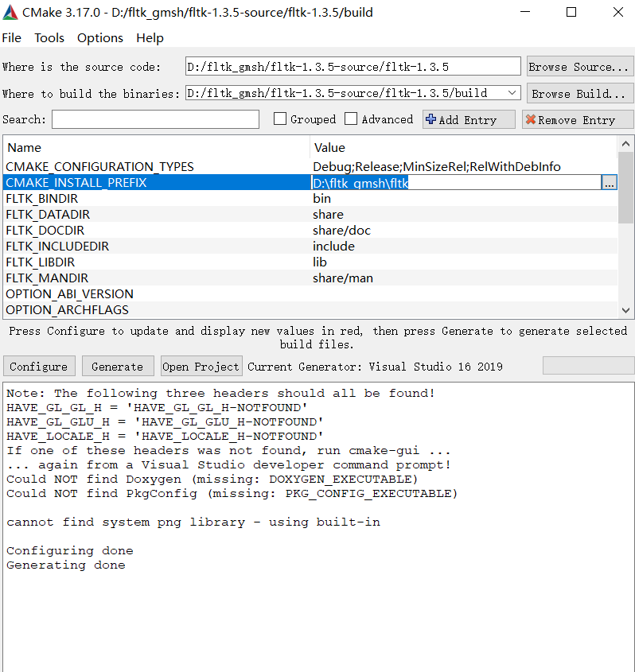Click the blue plus icon on Add Entry

click(431, 119)
